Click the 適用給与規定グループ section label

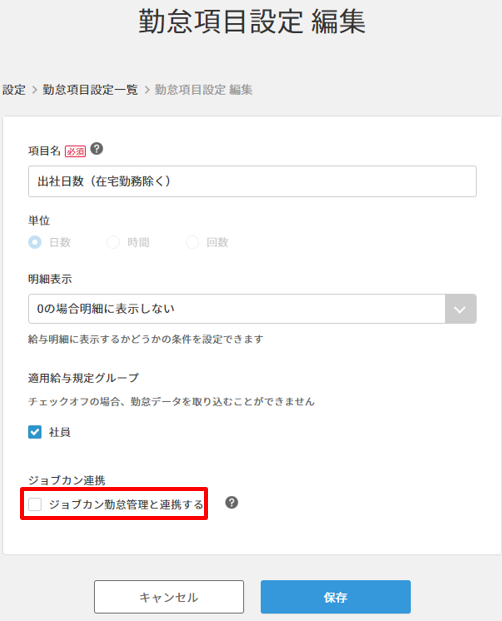tap(84, 378)
